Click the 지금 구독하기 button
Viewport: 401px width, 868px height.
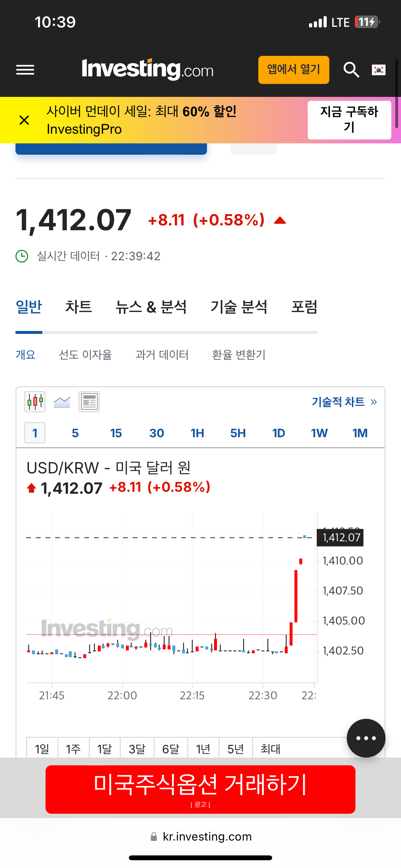coord(349,120)
